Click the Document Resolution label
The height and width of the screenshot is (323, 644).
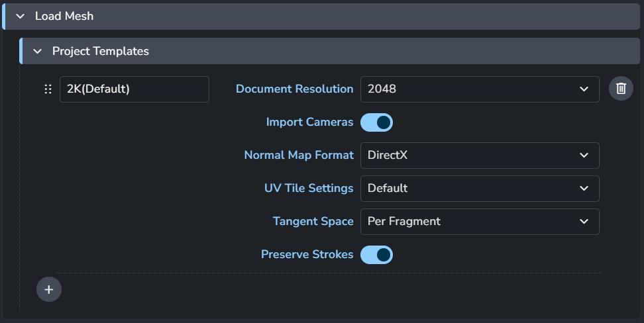point(294,89)
